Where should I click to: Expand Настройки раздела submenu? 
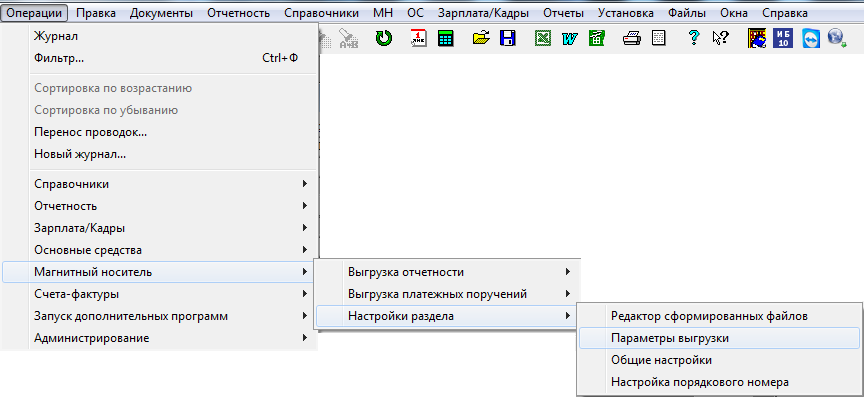click(447, 316)
